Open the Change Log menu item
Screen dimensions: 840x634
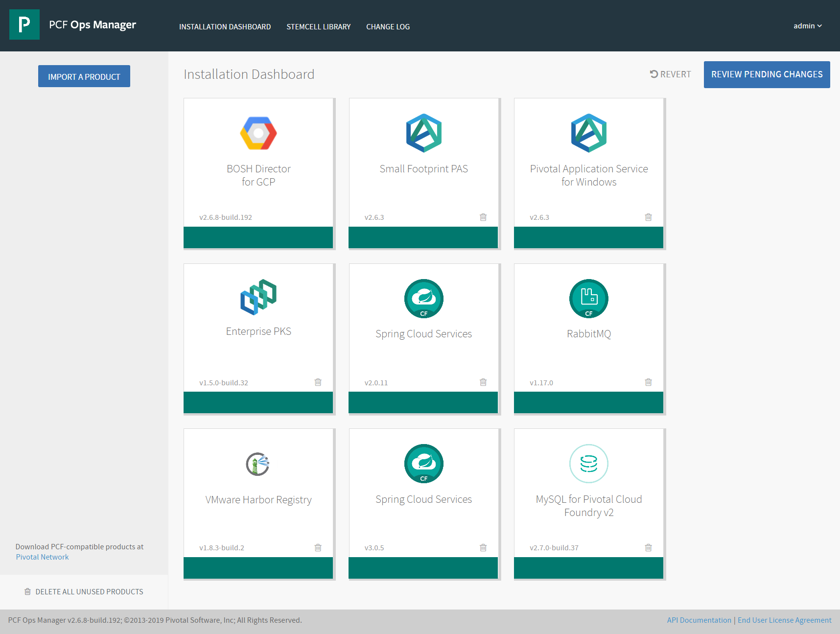(x=388, y=27)
